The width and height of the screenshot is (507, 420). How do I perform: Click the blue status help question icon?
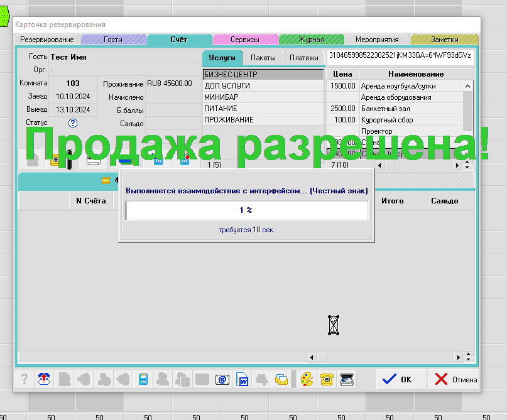tap(72, 123)
